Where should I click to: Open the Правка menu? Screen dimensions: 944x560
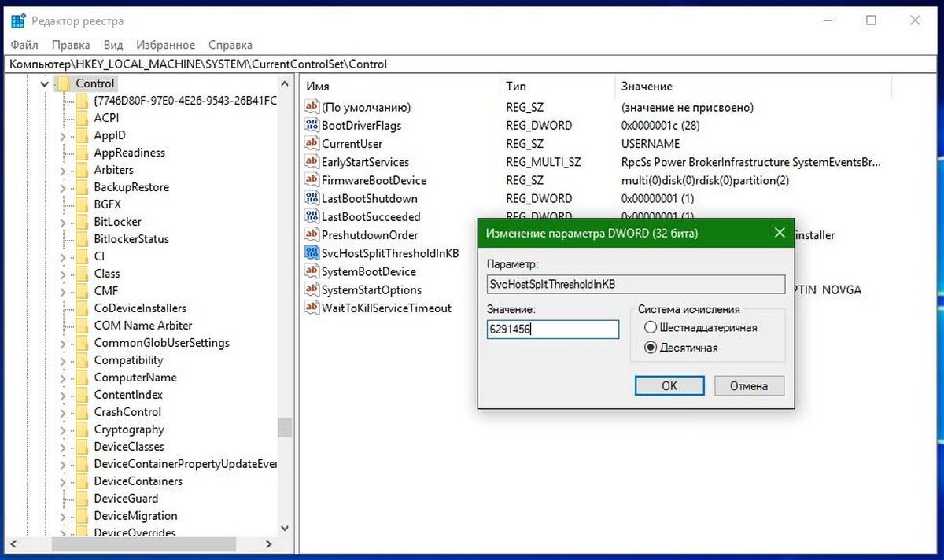click(71, 45)
